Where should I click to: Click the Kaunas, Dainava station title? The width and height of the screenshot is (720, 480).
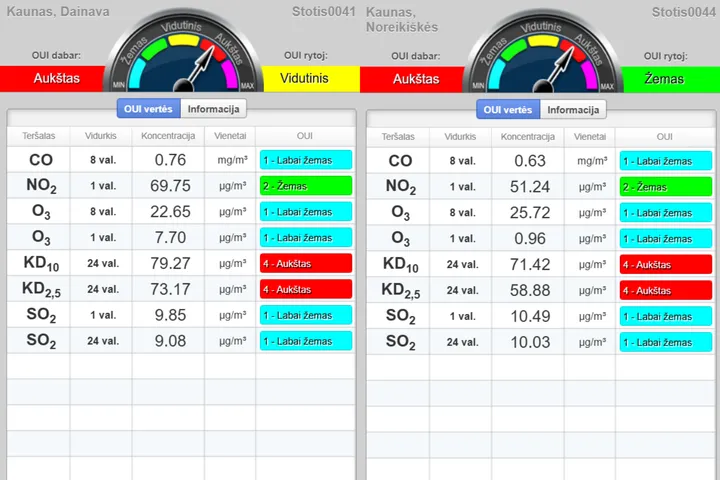(x=58, y=11)
